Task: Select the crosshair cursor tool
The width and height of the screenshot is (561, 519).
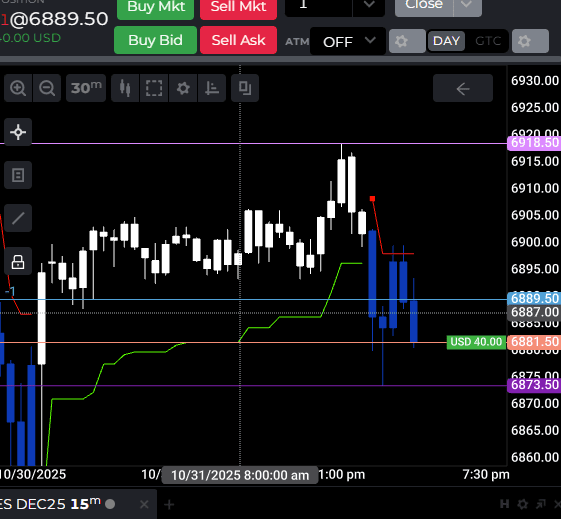Action: [x=18, y=132]
